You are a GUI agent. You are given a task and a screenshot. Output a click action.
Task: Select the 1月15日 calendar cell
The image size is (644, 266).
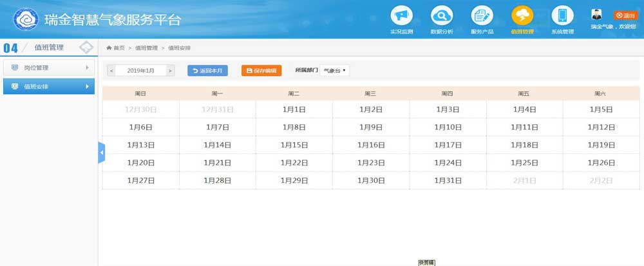click(x=294, y=145)
